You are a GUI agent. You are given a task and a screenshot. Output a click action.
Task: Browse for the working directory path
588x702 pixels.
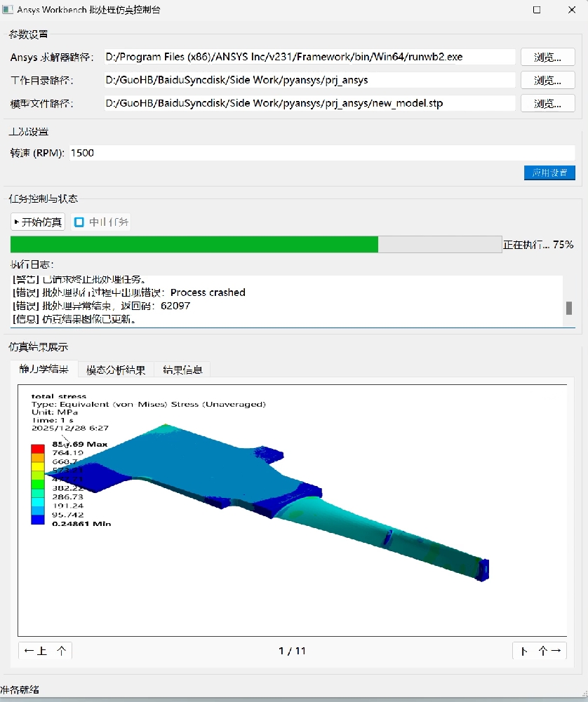click(548, 80)
